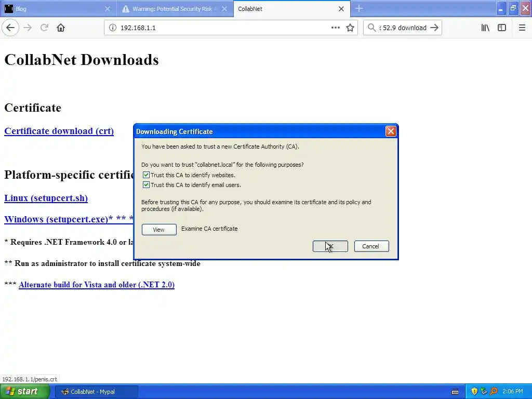Viewport: 532px width, 399px height.
Task: Confirm the certificate dialog with OK
Action: 330,246
